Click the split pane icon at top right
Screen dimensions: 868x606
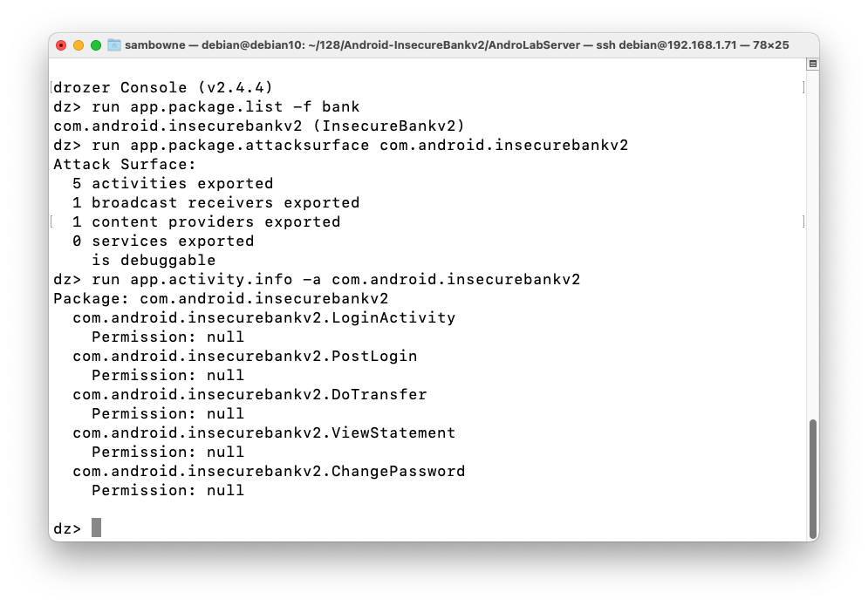click(x=812, y=65)
